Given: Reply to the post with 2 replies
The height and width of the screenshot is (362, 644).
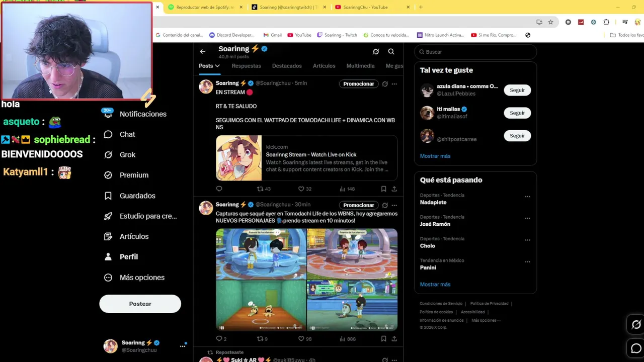Looking at the screenshot, I should click(221, 339).
